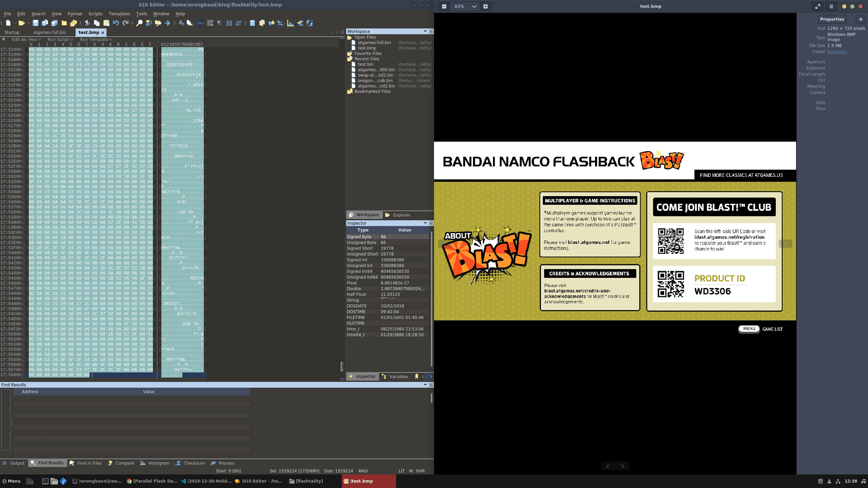The height and width of the screenshot is (488, 868).
Task: Toggle the paragraph marks display icon
Action: click(219, 23)
